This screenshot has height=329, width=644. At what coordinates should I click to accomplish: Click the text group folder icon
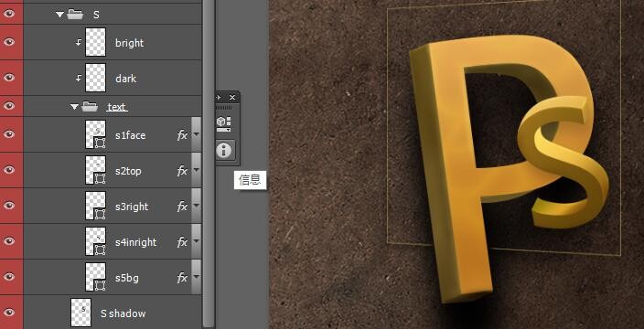coord(90,107)
